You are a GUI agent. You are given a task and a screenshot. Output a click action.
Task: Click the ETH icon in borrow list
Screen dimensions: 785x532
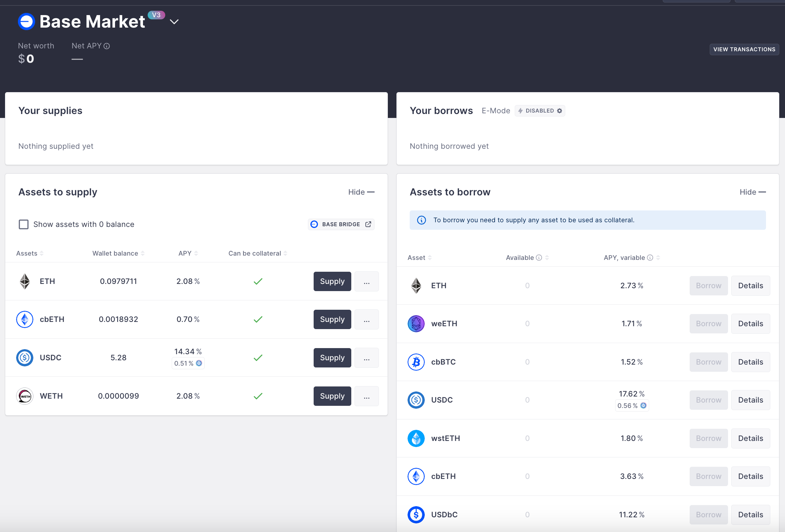[416, 286]
